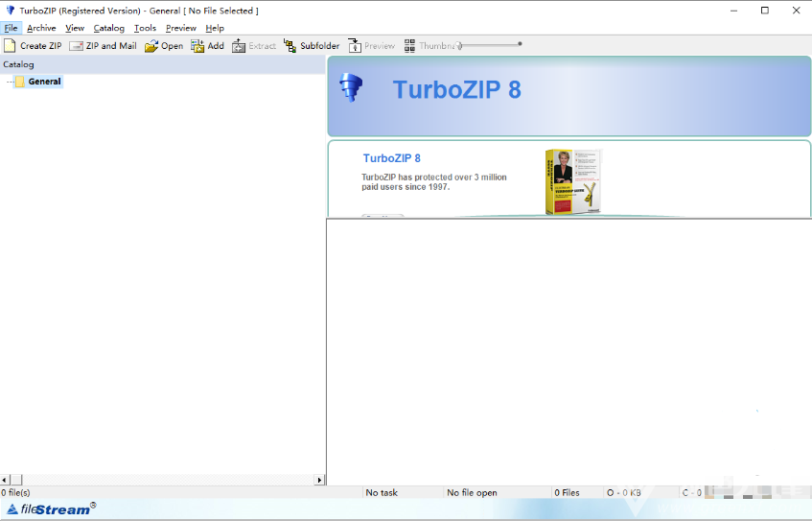Click the Subfolder toolbar icon
The width and height of the screenshot is (812, 521).
click(290, 46)
